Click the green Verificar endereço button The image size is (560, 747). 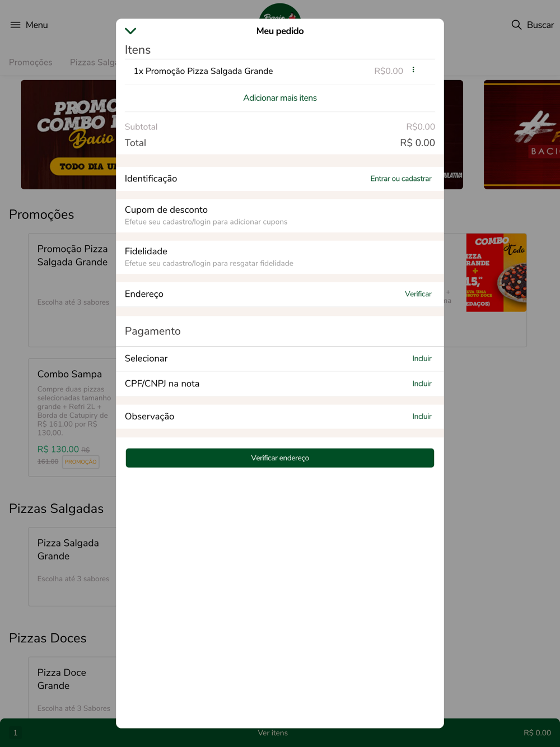tap(280, 458)
